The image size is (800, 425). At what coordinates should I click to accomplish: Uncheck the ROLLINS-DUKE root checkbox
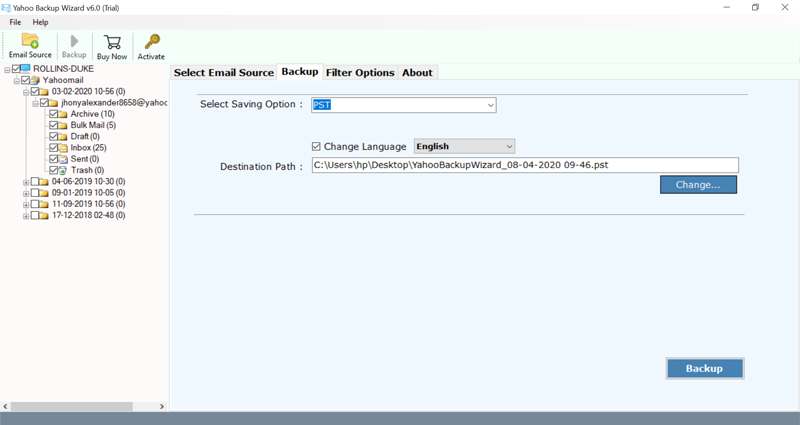coord(16,68)
